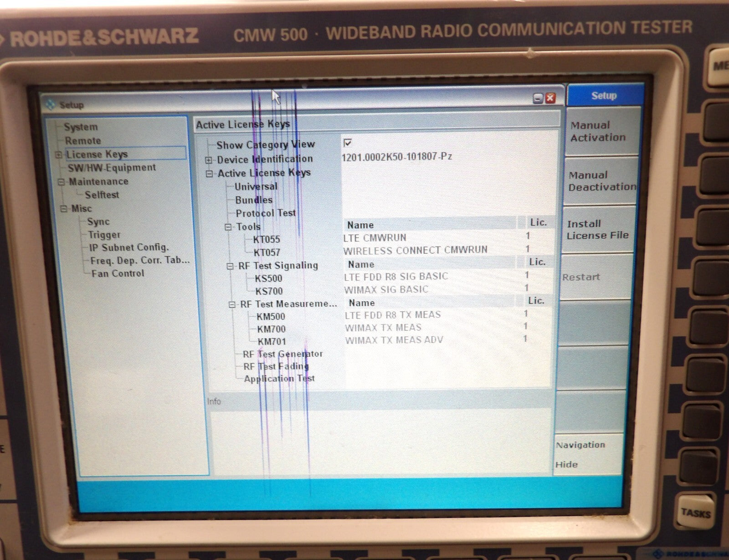Toggle the Show Category View checkbox

[348, 143]
